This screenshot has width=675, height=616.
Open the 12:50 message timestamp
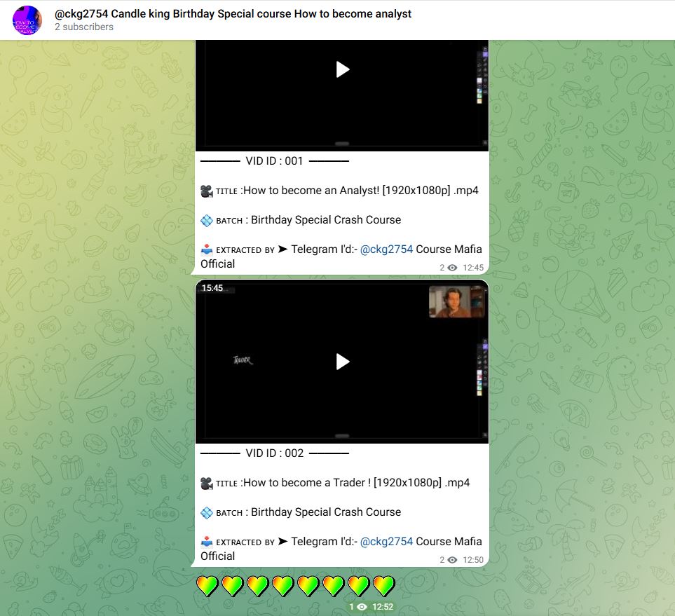point(473,560)
